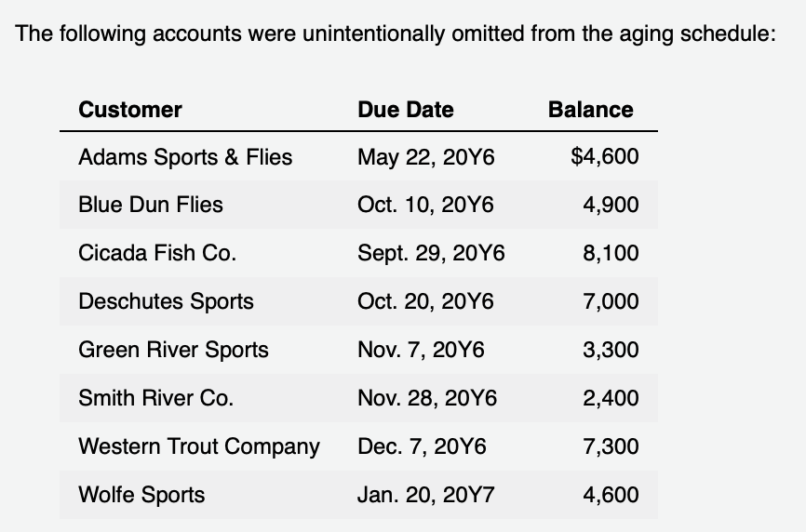Select the Deschutes Sports row name
Screen dimensions: 806x532
[166, 301]
